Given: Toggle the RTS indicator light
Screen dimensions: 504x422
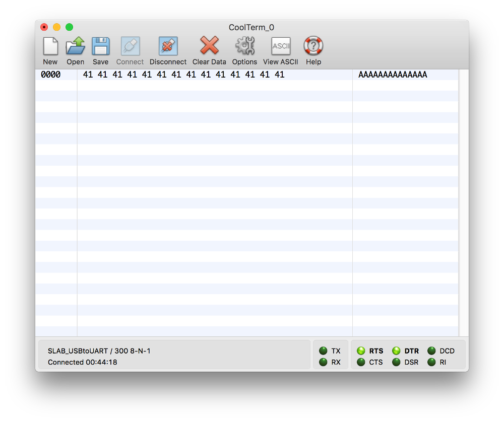Looking at the screenshot, I should (x=361, y=351).
